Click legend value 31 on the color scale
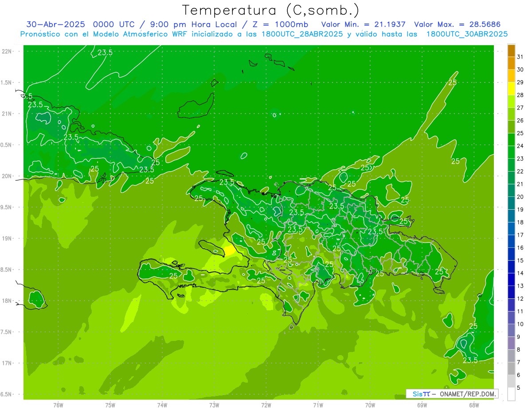The image size is (532, 411). point(520,57)
